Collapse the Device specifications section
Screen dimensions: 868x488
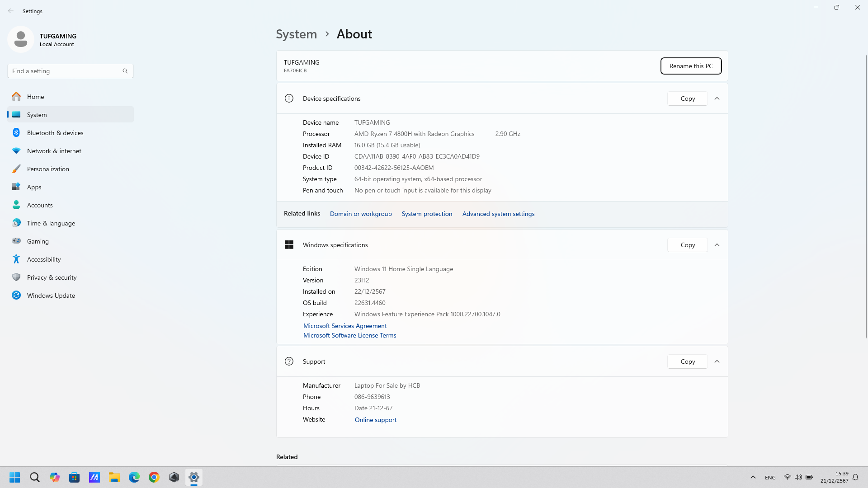pyautogui.click(x=717, y=99)
